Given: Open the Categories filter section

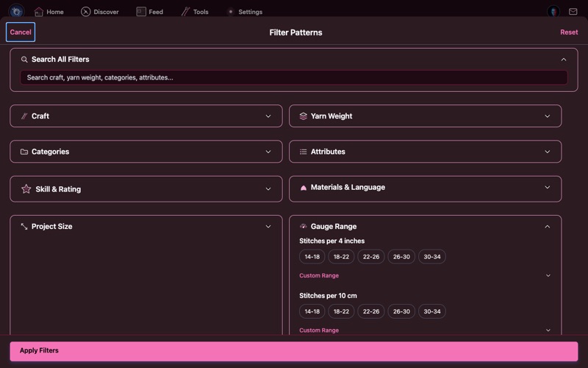Looking at the screenshot, I should [146, 152].
